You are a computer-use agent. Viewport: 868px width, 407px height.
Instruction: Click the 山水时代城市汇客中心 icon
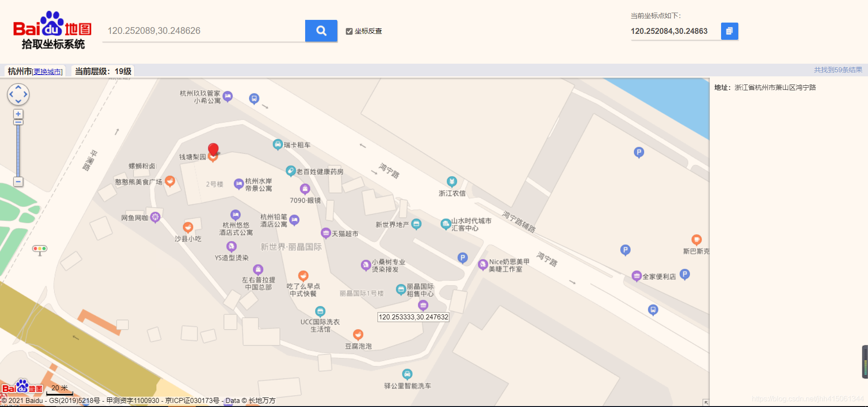tap(446, 224)
